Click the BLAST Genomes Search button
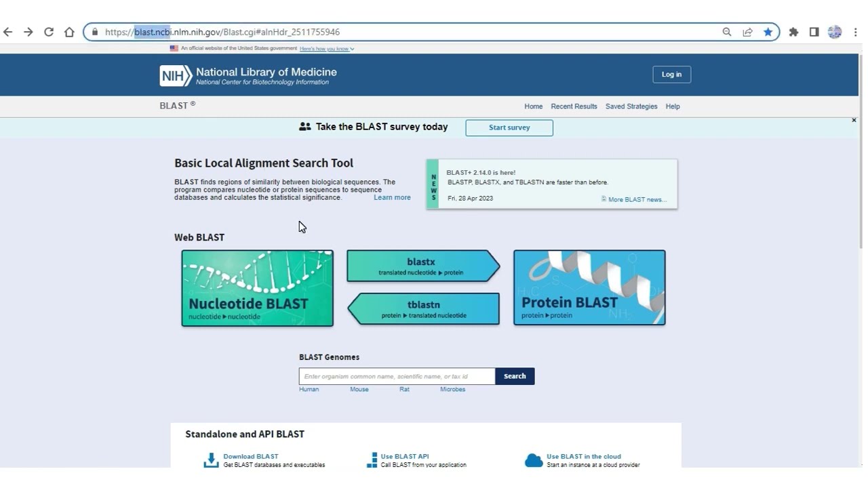The height and width of the screenshot is (488, 868). [515, 376]
